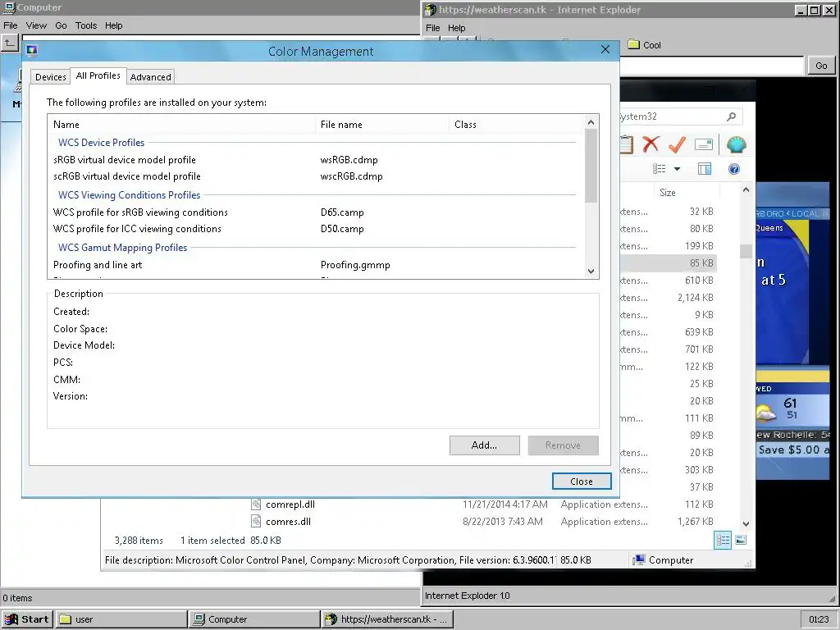840x630 pixels.
Task: Click the comrepl.dll file icon
Action: pos(257,504)
